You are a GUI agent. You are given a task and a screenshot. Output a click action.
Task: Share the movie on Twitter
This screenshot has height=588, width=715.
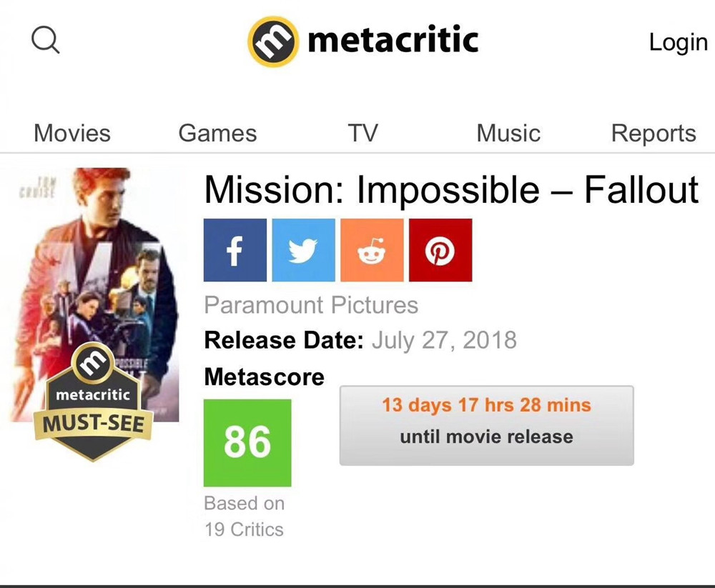coord(303,250)
